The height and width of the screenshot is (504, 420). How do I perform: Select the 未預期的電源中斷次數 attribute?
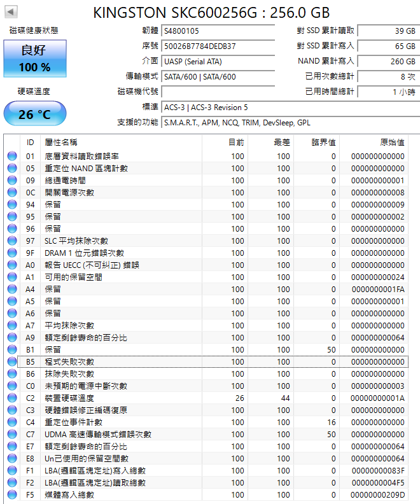(86, 386)
